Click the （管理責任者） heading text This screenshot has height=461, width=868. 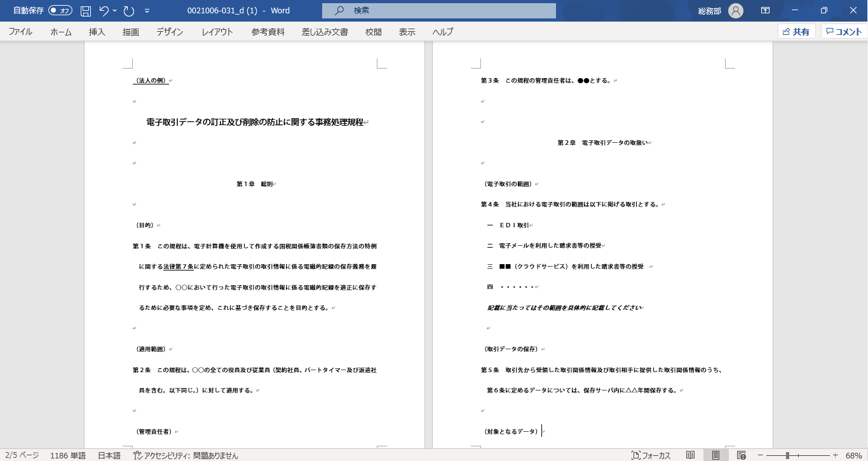(153, 432)
